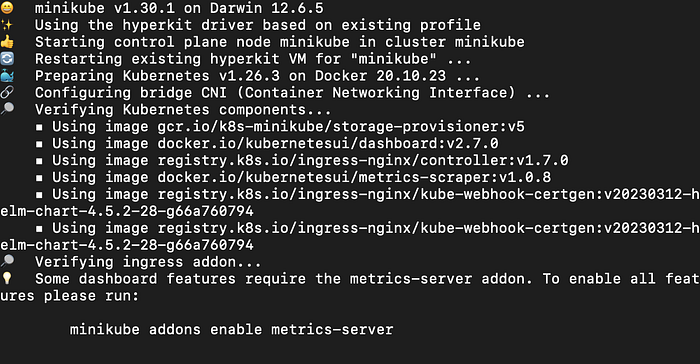Click the gcr.io/k8s-minikube/storage-provisioner:v5 text
Viewport: 700px width, 364px height.
341,126
